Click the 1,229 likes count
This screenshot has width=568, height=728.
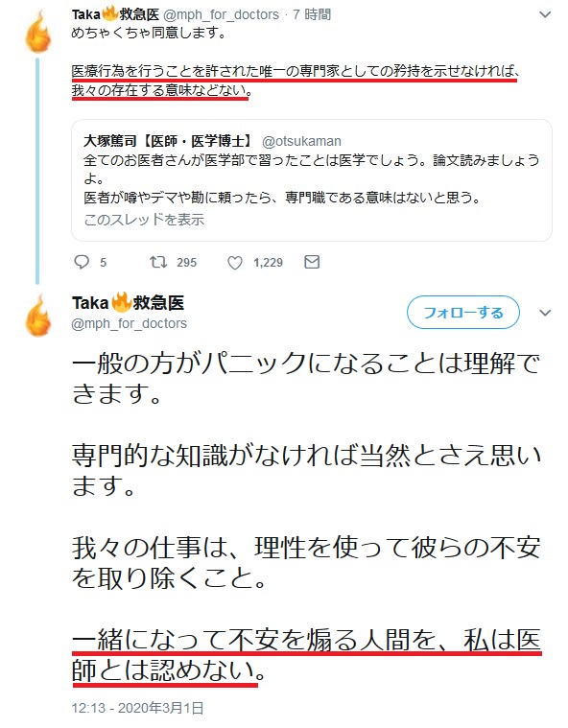[x=268, y=262]
